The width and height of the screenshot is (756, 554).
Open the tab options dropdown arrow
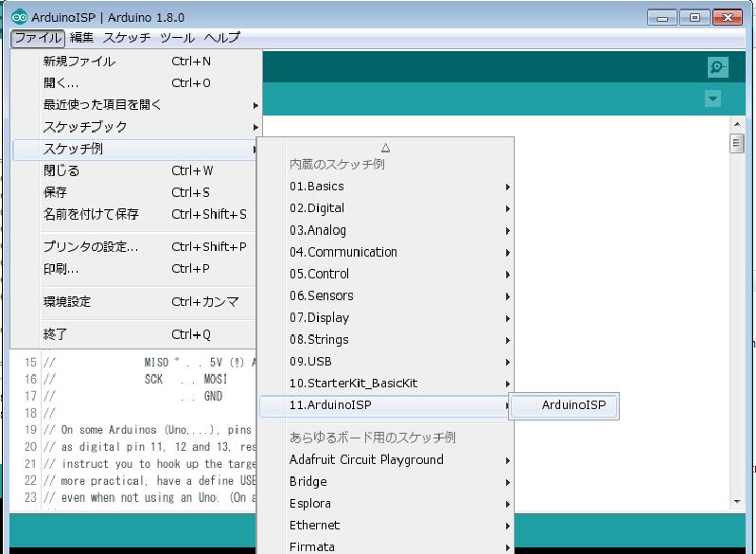coord(712,99)
